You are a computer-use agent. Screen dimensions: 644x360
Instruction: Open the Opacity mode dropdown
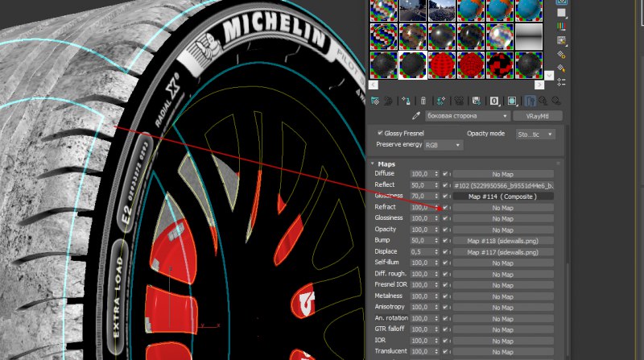(535, 134)
